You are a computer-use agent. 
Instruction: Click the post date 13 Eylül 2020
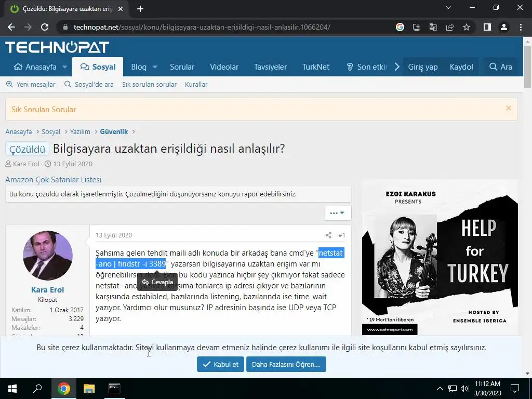(x=114, y=235)
